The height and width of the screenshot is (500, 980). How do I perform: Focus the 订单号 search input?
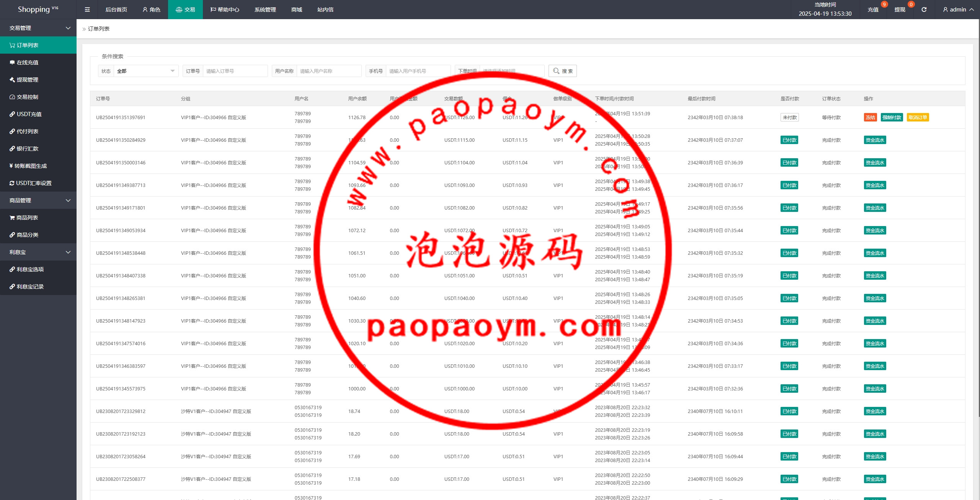point(235,71)
